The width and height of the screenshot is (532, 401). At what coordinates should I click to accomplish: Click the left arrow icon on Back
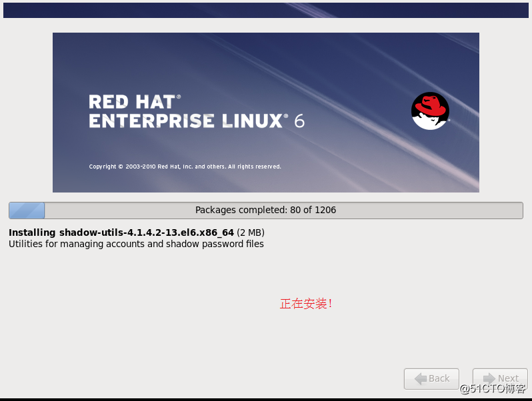(x=421, y=378)
